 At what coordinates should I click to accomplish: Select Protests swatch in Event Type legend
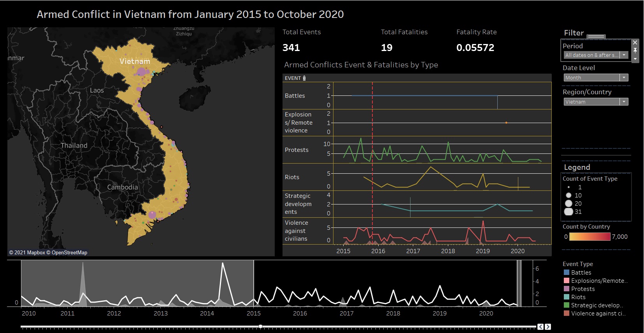point(567,289)
